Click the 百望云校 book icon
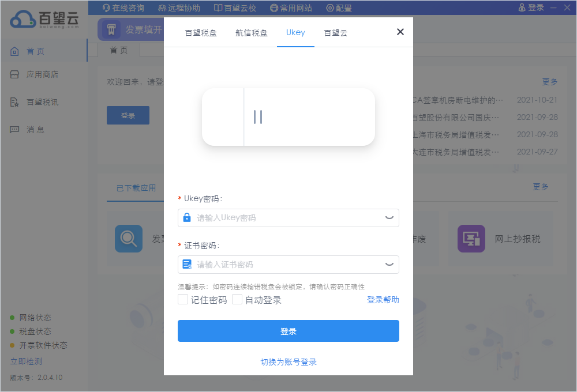 coord(218,7)
